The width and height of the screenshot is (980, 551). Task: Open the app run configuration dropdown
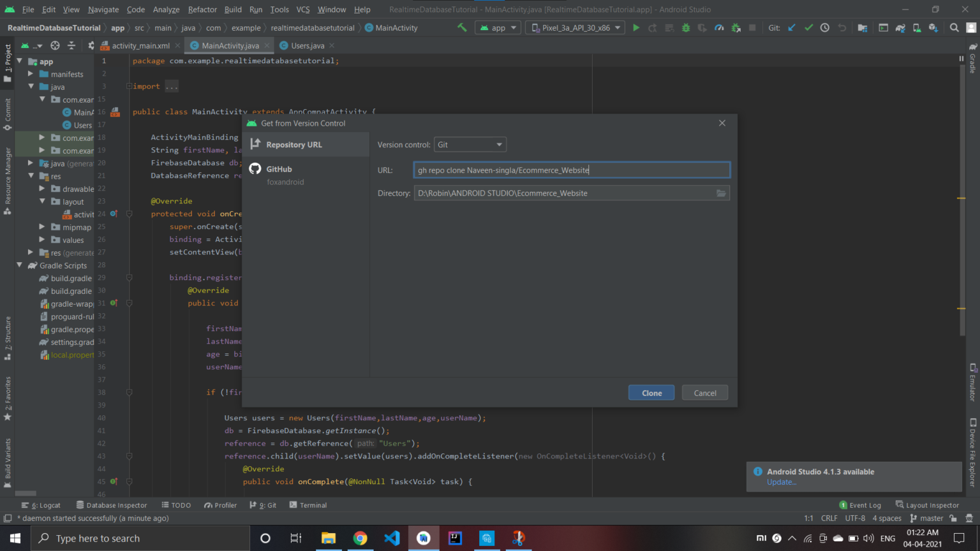[498, 27]
